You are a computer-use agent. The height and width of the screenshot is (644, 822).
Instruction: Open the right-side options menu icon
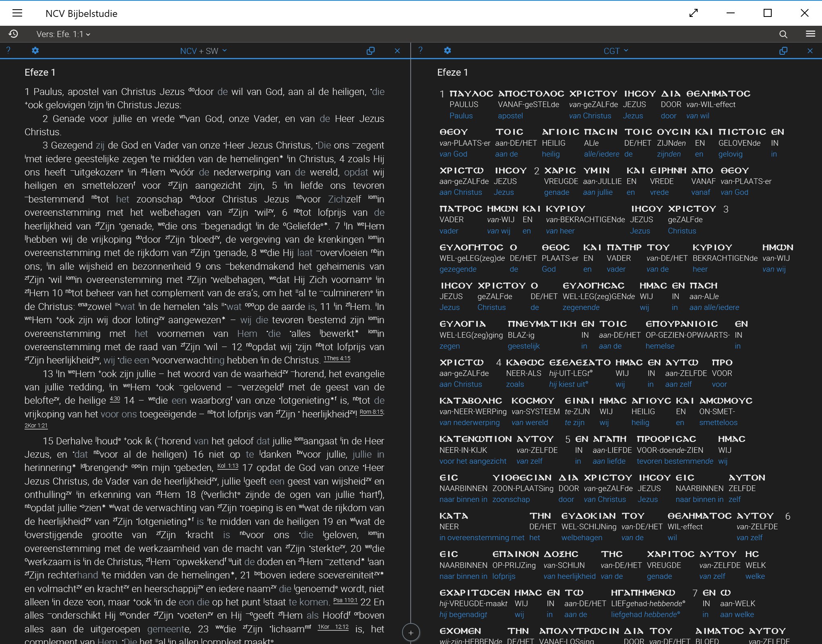[x=810, y=34]
